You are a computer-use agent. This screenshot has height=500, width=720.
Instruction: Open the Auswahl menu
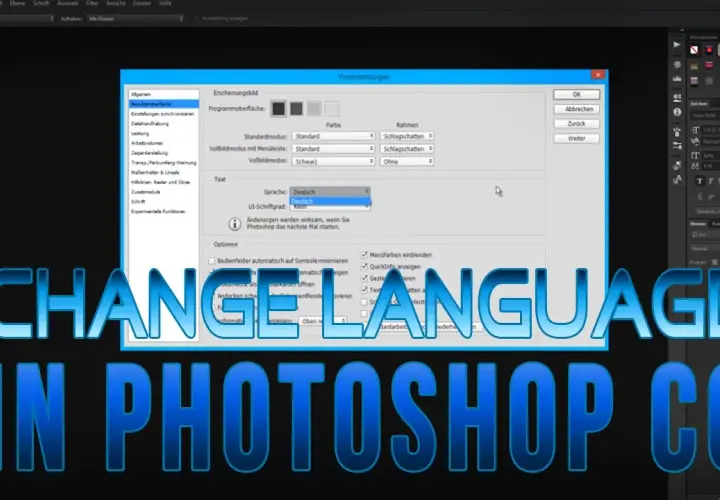coord(68,3)
